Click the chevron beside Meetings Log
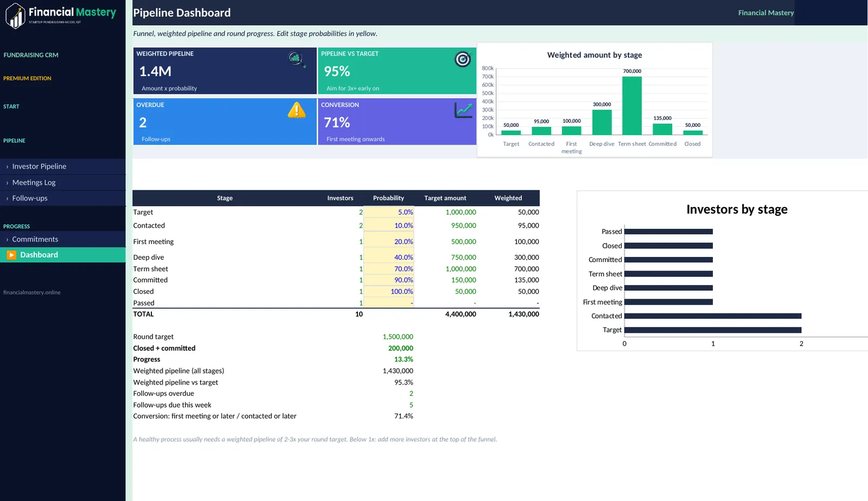868x501 pixels. (x=7, y=183)
